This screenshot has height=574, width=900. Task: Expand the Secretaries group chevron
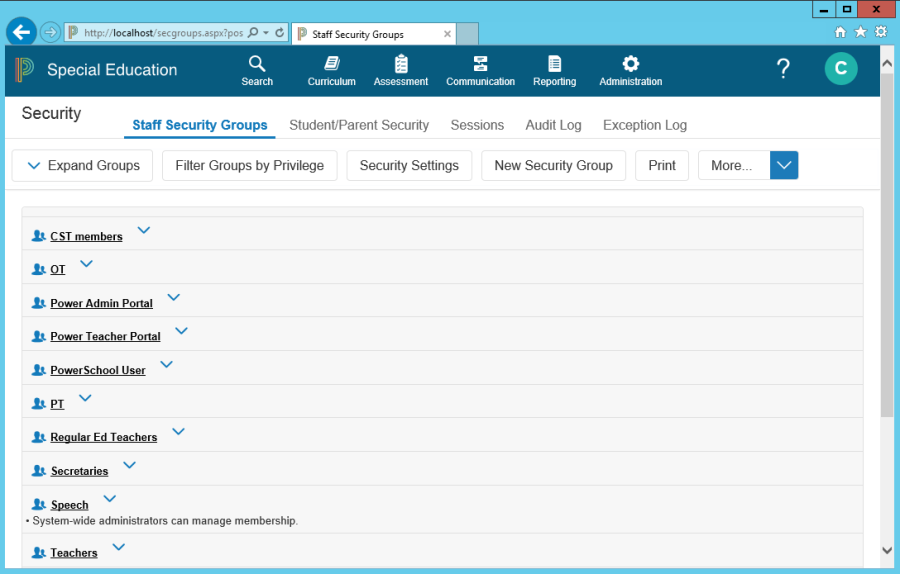(x=129, y=465)
